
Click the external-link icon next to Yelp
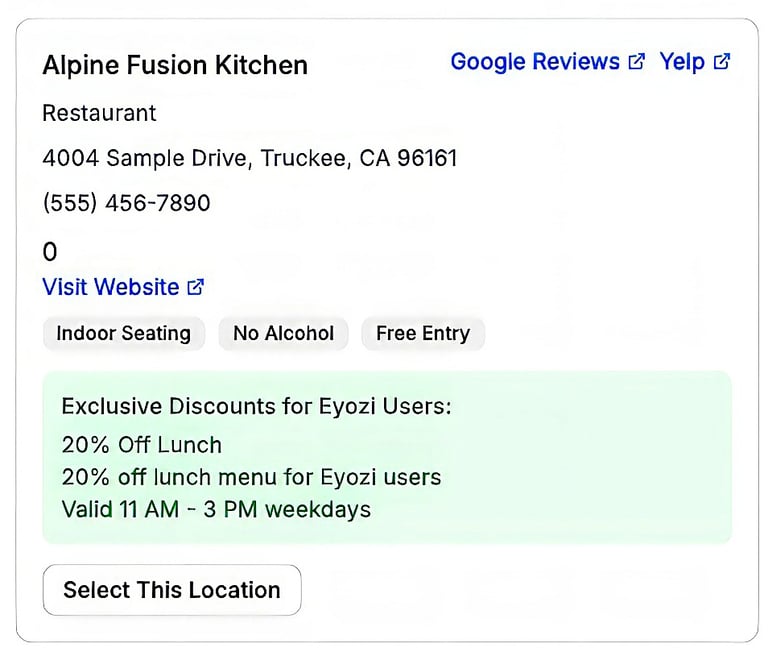(x=722, y=62)
